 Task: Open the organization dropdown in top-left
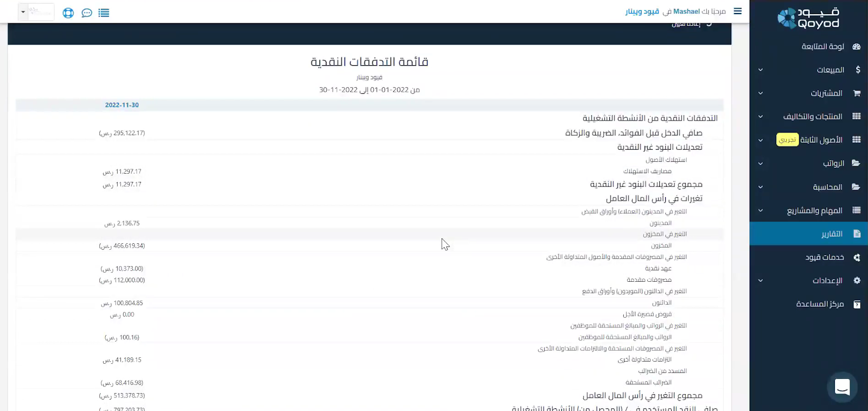(36, 12)
